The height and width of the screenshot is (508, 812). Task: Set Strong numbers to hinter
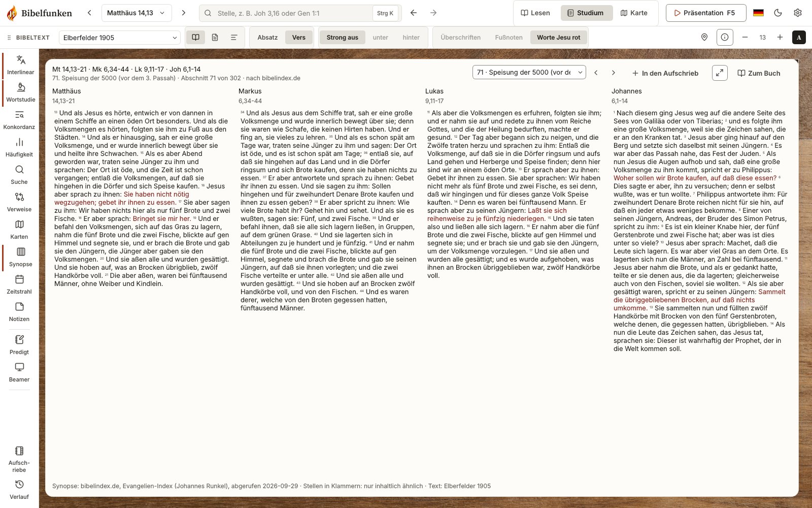coord(411,37)
